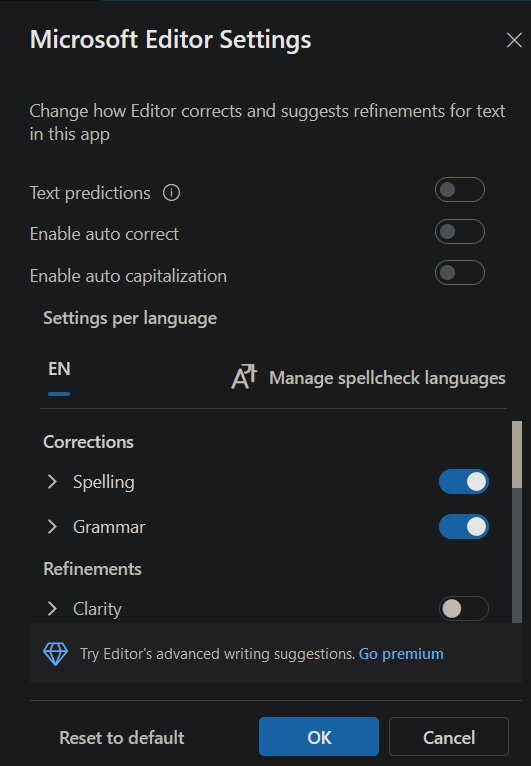Turn off Grammar corrections toggle
The height and width of the screenshot is (766, 531).
[x=464, y=527]
